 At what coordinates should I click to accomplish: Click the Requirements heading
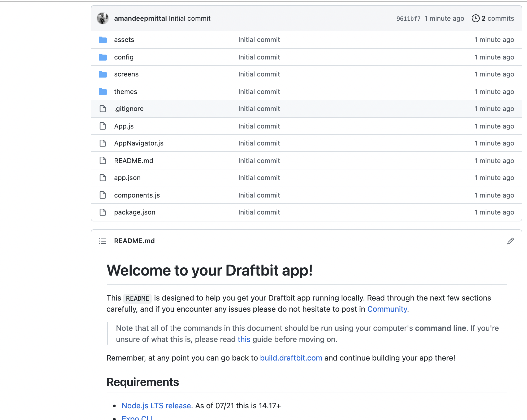pyautogui.click(x=143, y=382)
